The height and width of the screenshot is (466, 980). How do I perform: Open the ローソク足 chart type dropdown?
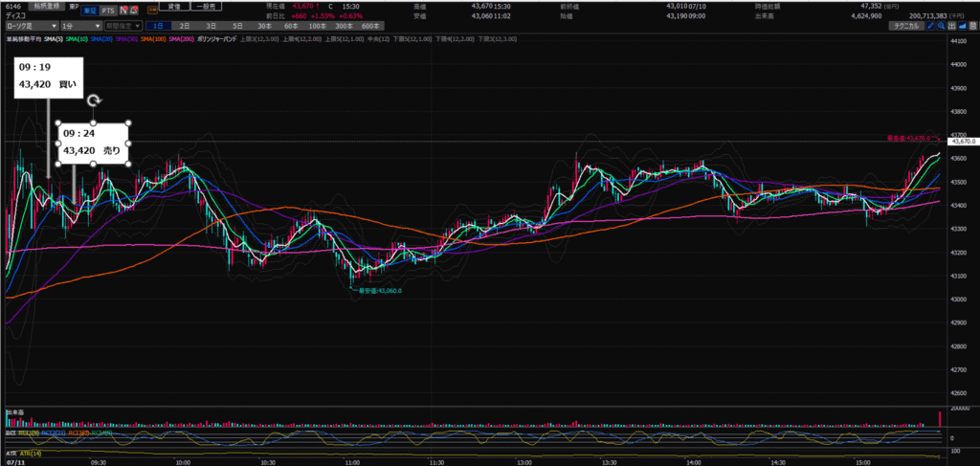(32, 26)
